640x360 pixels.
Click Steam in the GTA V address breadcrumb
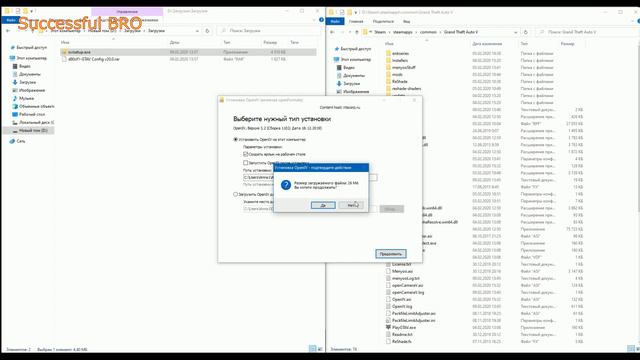pos(380,32)
